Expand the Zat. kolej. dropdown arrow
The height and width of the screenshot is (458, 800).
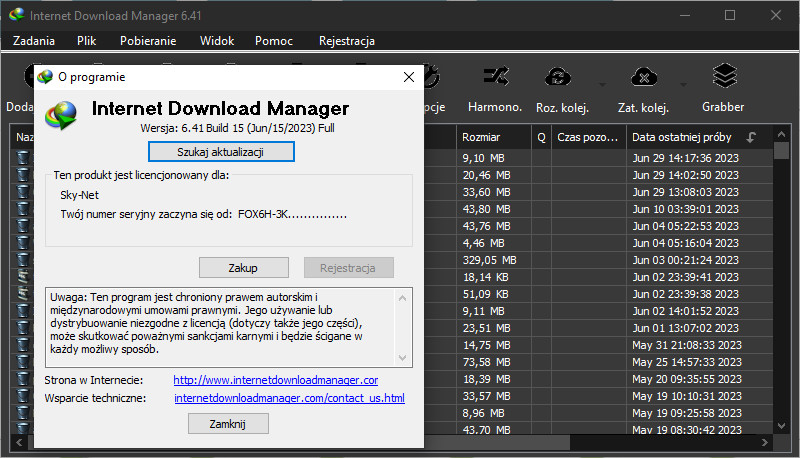point(683,85)
